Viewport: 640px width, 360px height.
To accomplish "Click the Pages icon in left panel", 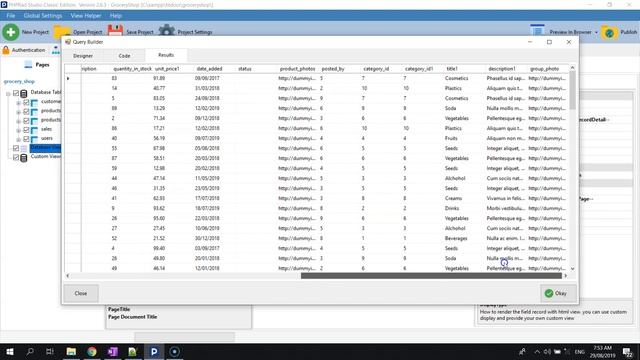I will [28, 64].
